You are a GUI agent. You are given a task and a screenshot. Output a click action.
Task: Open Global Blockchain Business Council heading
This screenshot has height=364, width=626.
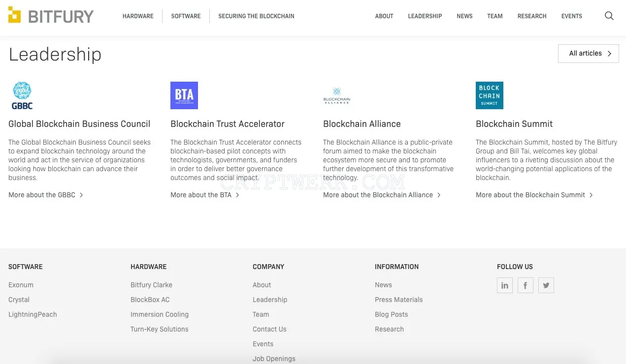pos(79,124)
